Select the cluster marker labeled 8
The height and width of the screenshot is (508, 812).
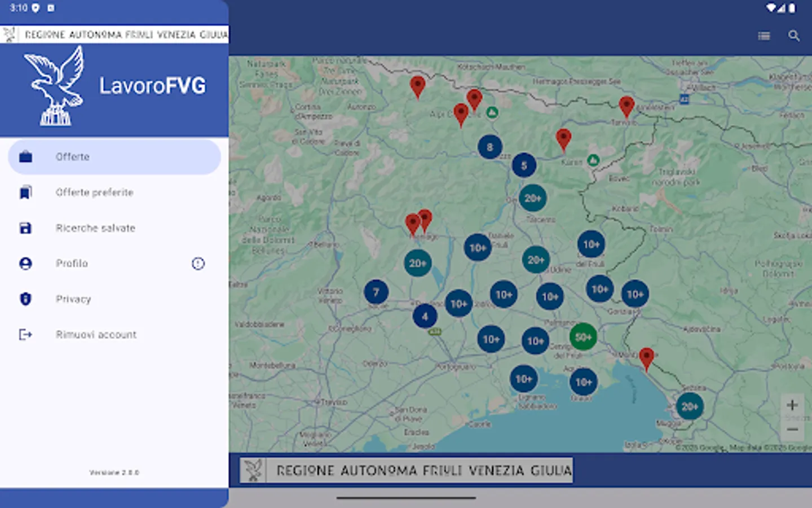tap(490, 147)
